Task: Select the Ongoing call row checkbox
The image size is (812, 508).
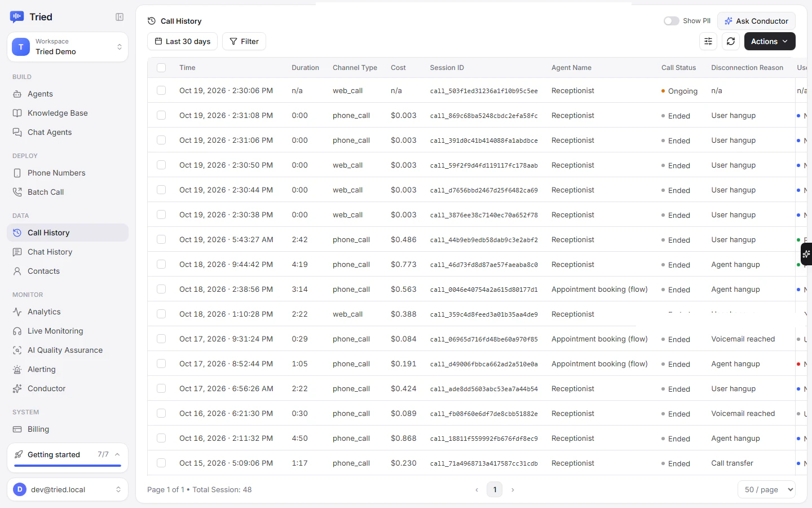Action: [x=161, y=90]
